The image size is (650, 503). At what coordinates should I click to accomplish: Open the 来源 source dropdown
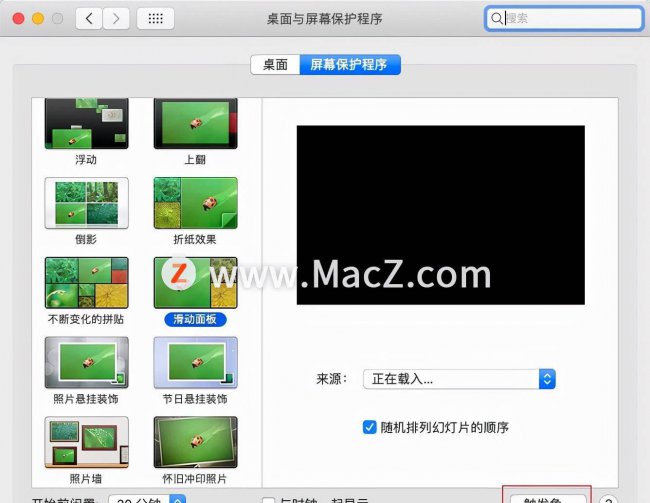pos(459,379)
